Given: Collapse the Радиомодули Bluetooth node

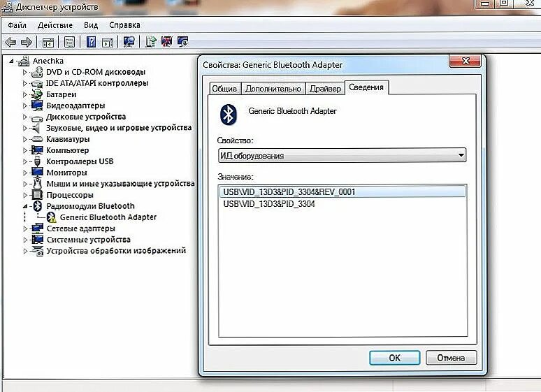Looking at the screenshot, I should [x=25, y=206].
